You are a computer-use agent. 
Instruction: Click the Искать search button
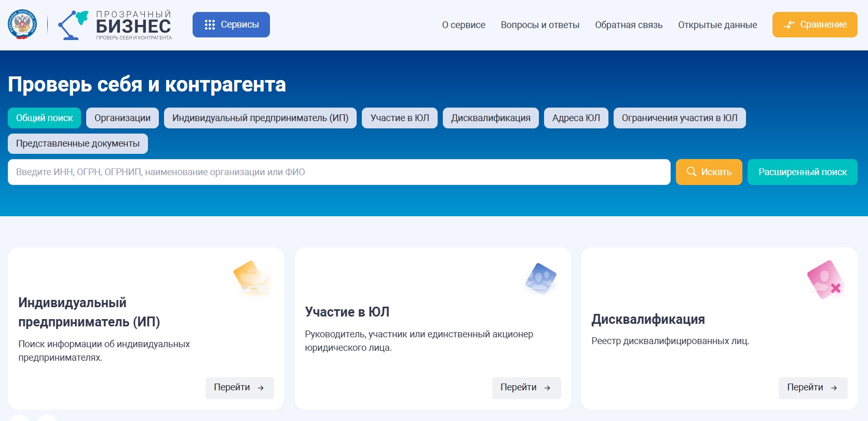(x=709, y=172)
